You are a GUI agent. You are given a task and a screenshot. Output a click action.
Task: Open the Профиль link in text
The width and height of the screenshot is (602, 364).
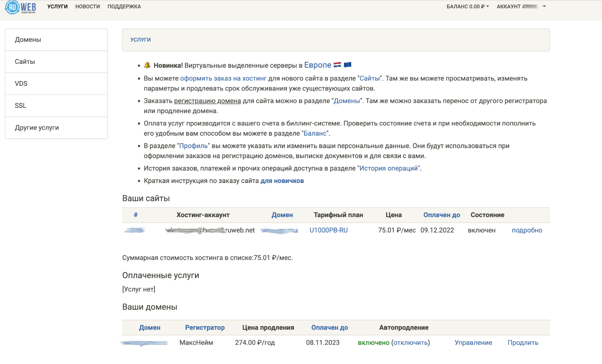tap(193, 146)
